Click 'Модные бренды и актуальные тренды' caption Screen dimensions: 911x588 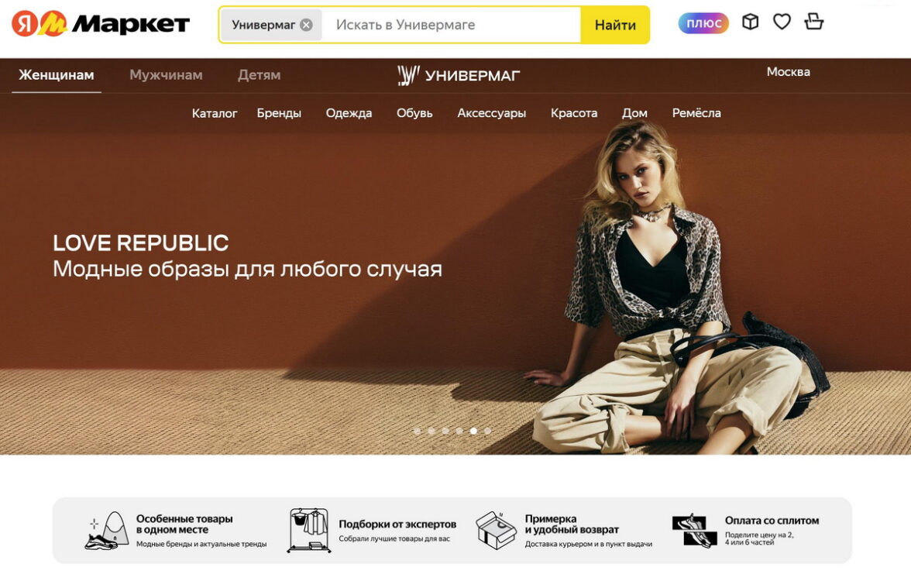(x=201, y=545)
